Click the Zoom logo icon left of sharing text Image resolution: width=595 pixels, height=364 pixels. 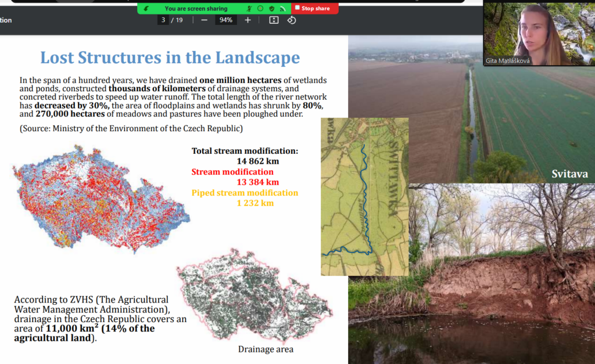[145, 9]
